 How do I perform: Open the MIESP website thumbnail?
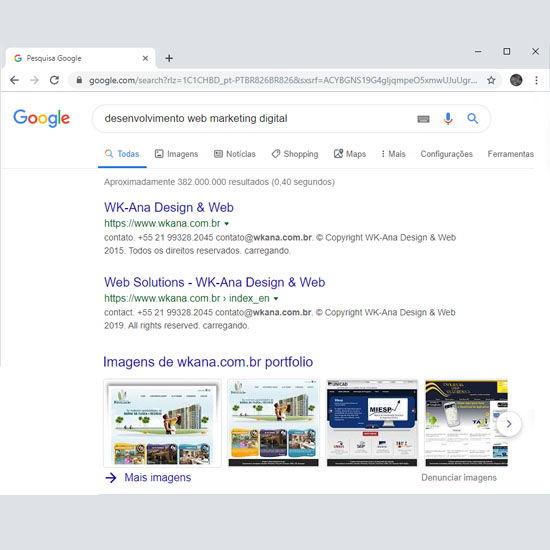[x=372, y=423]
